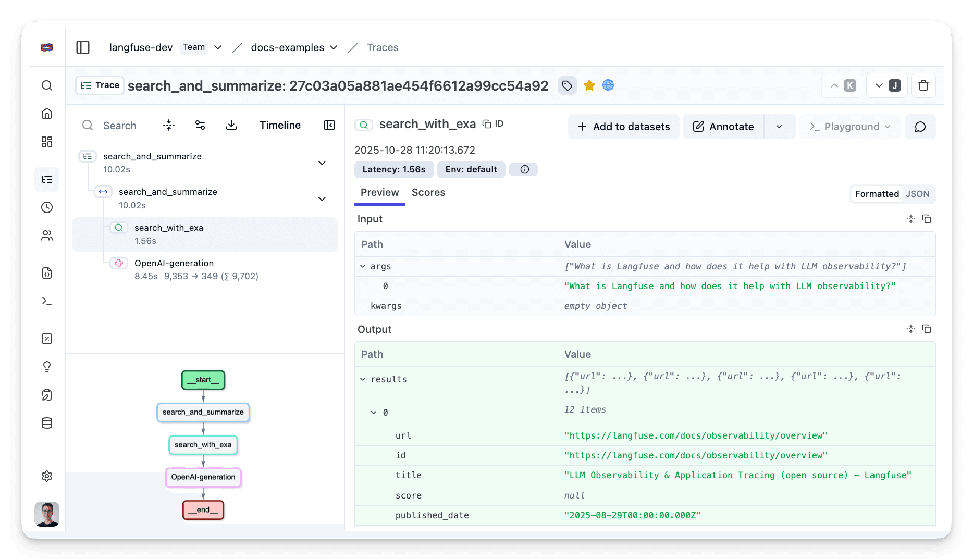The height and width of the screenshot is (560, 973).
Task: Open settings via the gear sidebar icon
Action: [x=47, y=476]
